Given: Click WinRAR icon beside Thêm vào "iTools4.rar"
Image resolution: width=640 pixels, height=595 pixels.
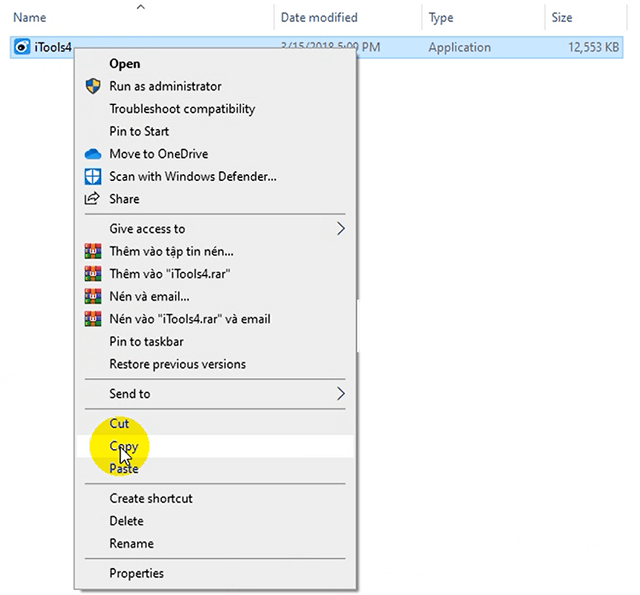Looking at the screenshot, I should [x=93, y=273].
